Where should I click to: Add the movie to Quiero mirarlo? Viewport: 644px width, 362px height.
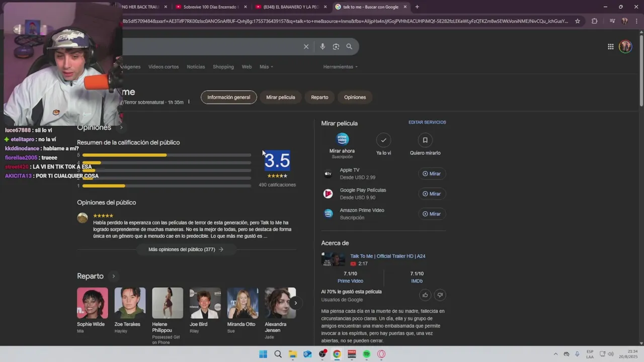click(425, 140)
